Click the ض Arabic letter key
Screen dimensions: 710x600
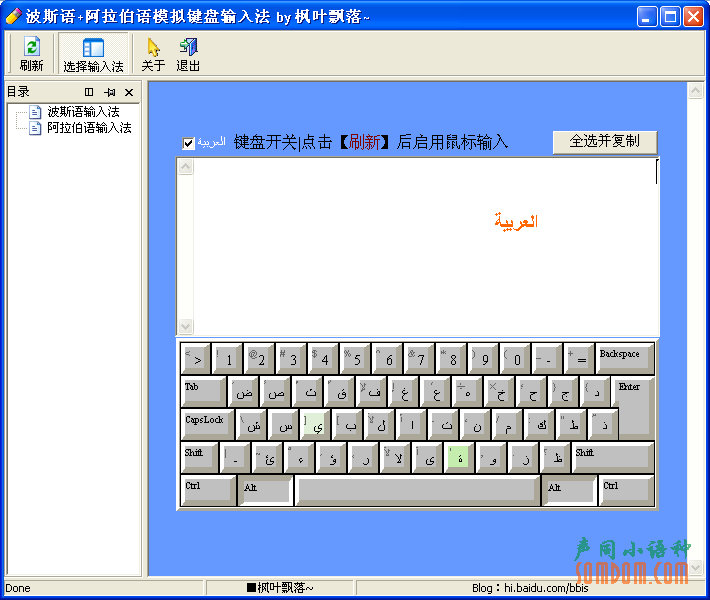[243, 391]
